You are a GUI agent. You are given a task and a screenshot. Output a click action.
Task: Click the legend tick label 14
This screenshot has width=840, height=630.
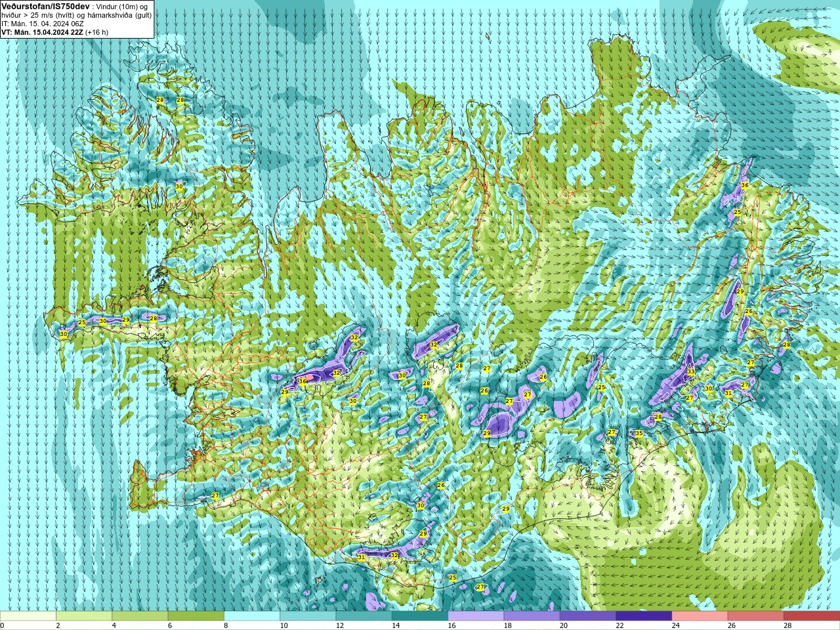(396, 626)
